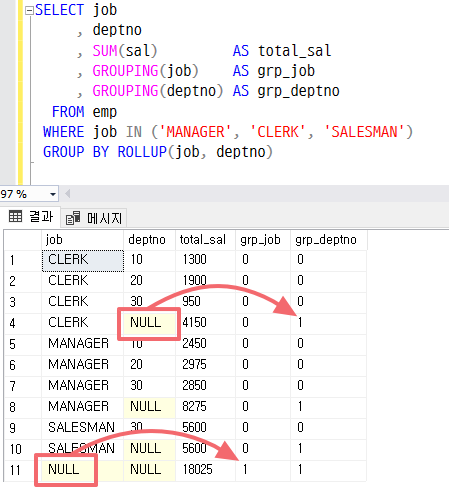Select the total_sal column header

click(205, 240)
